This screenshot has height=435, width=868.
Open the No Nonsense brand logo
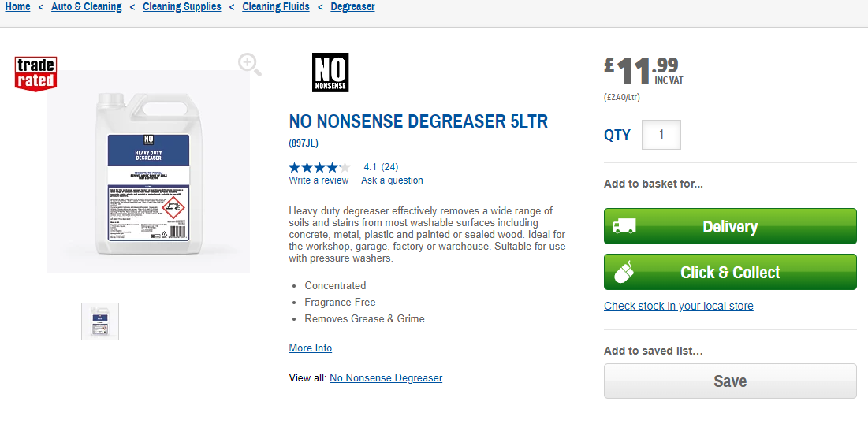point(330,72)
